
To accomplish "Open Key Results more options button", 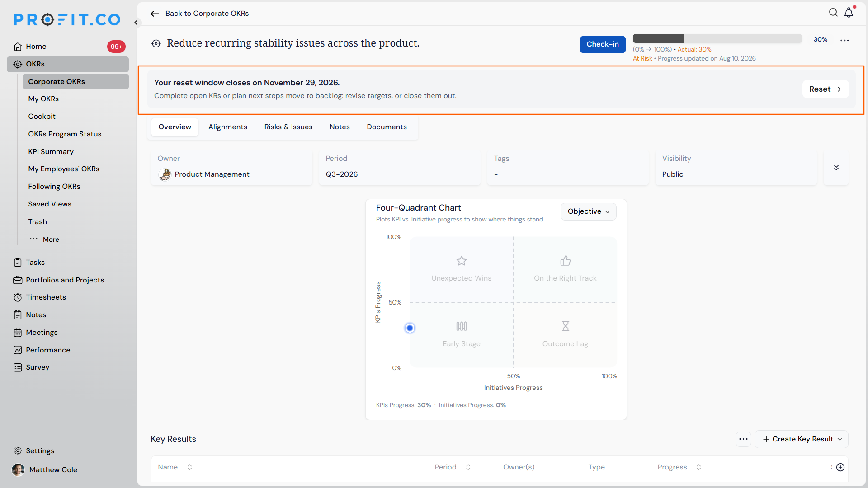I will point(743,439).
